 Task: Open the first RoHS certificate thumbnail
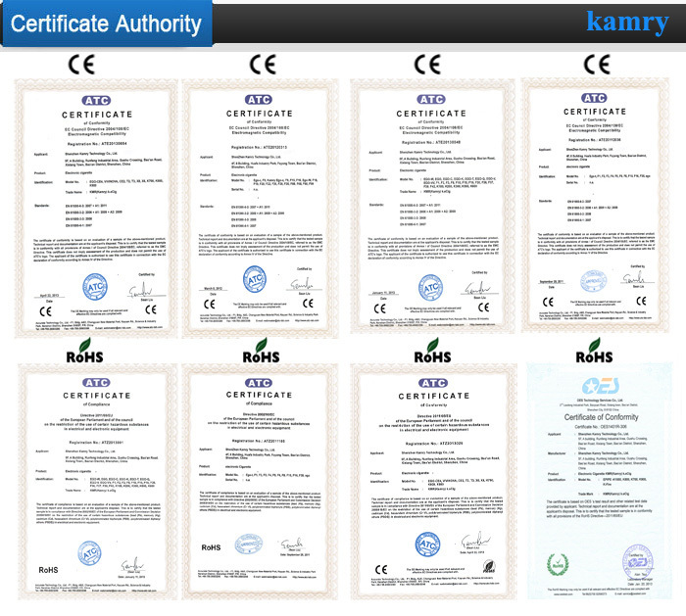coord(97,482)
